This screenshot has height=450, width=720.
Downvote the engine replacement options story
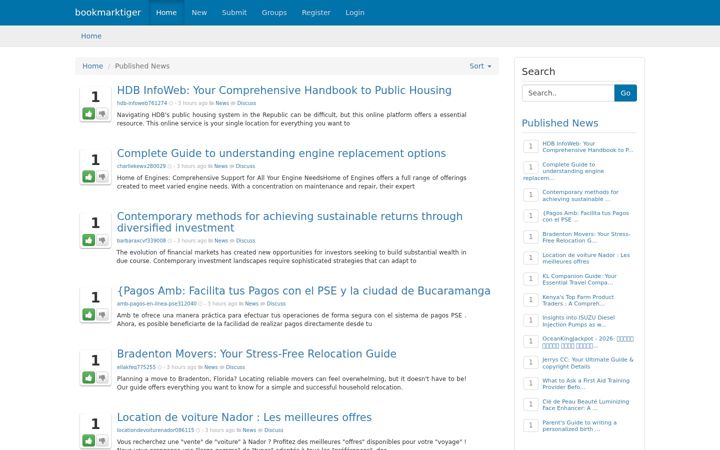click(x=102, y=176)
